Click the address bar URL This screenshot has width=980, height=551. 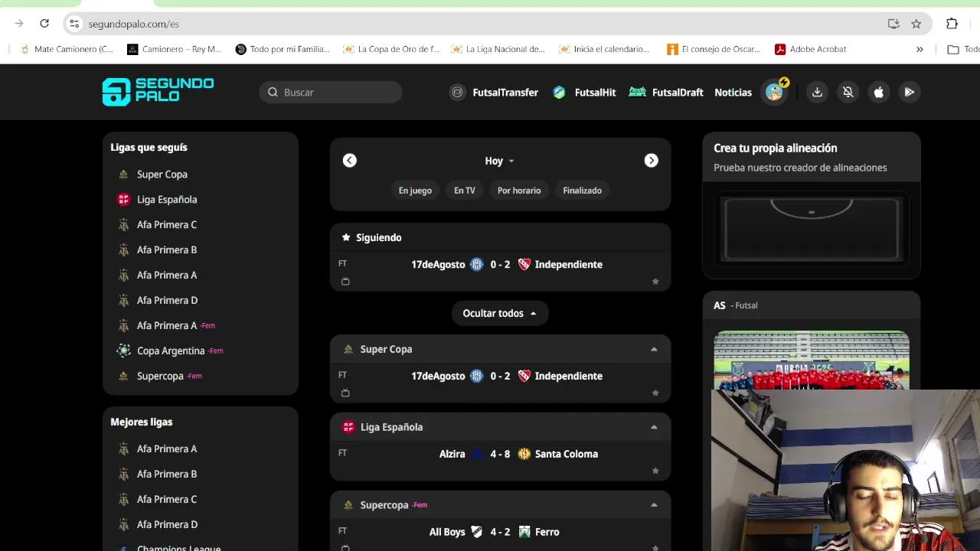[x=134, y=24]
